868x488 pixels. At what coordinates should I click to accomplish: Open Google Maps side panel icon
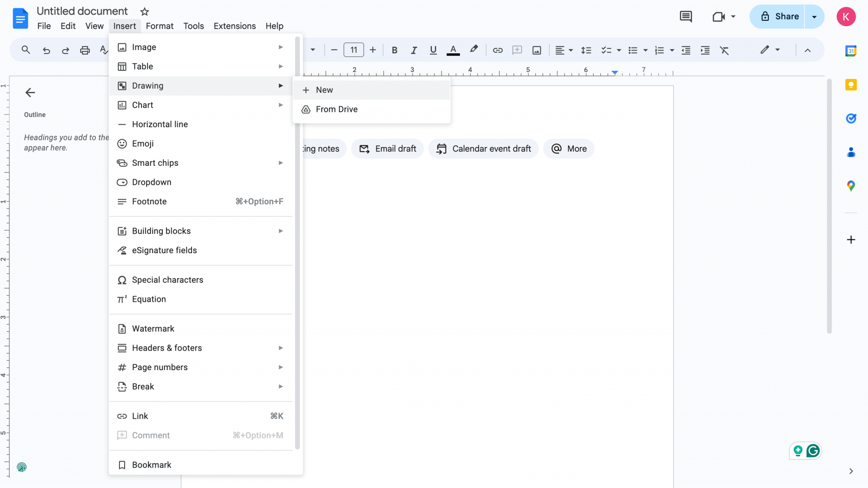pyautogui.click(x=851, y=185)
